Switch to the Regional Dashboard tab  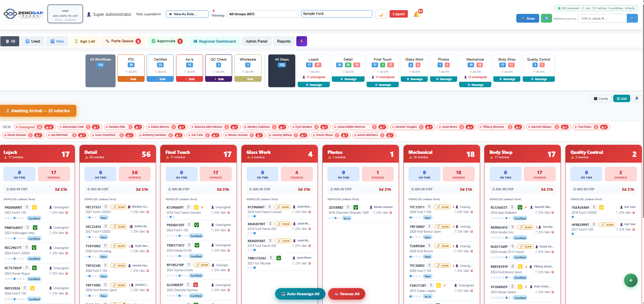(x=215, y=41)
